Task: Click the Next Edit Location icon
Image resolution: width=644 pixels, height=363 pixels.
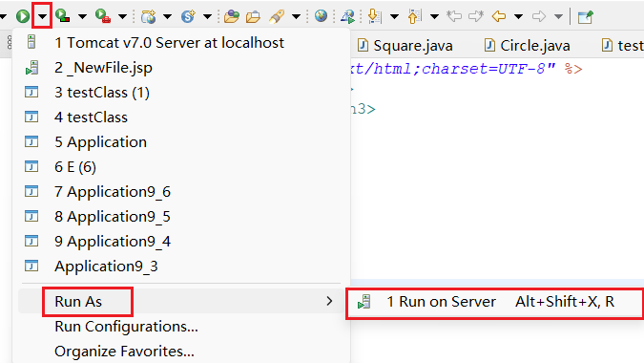Action: pyautogui.click(x=476, y=16)
